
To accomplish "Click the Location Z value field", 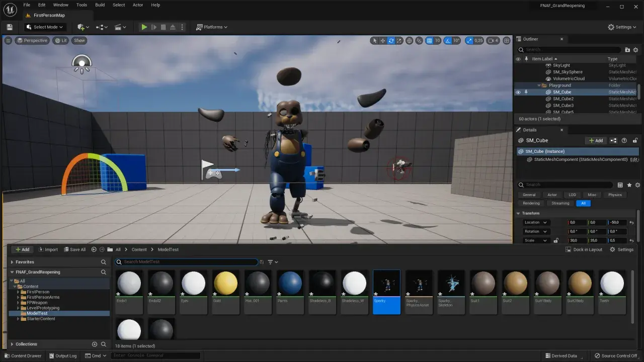I will tap(617, 223).
